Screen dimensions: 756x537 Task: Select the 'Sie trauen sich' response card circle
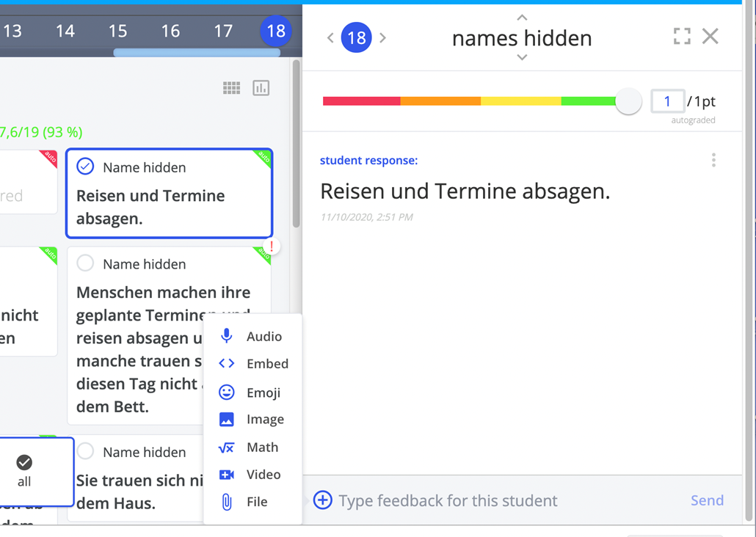click(85, 451)
